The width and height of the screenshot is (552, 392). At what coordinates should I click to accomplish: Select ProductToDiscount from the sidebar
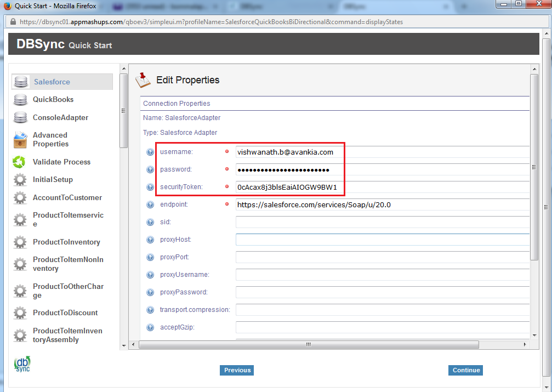click(65, 313)
